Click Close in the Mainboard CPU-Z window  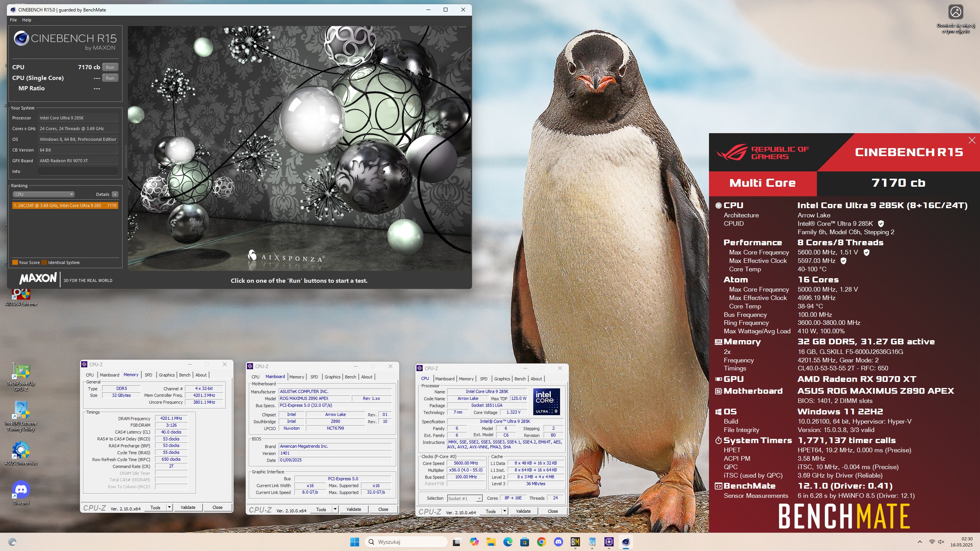[383, 509]
